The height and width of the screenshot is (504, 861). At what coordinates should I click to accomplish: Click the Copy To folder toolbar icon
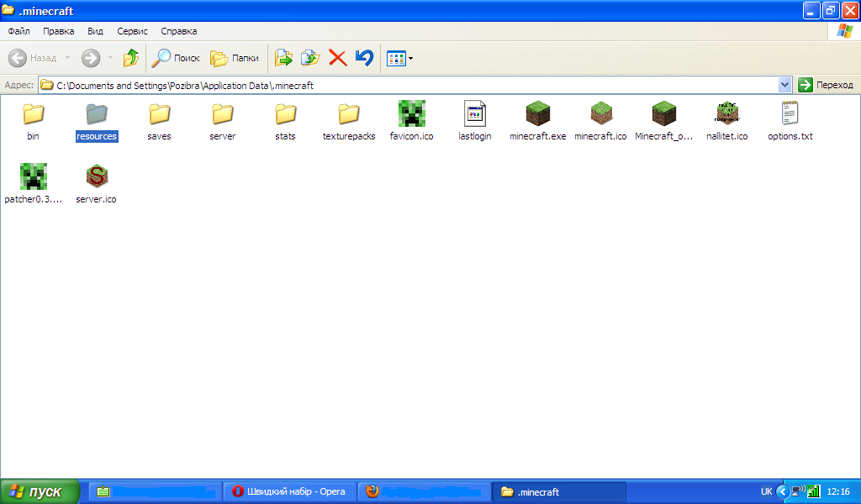(310, 58)
